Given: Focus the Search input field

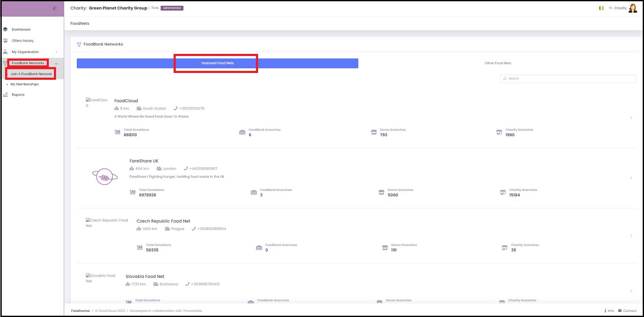Looking at the screenshot, I should point(568,79).
